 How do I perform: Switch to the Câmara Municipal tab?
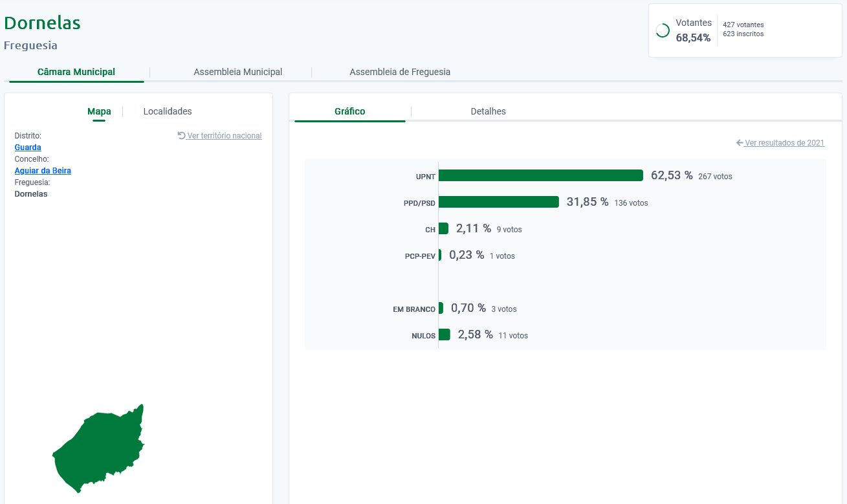click(x=76, y=72)
